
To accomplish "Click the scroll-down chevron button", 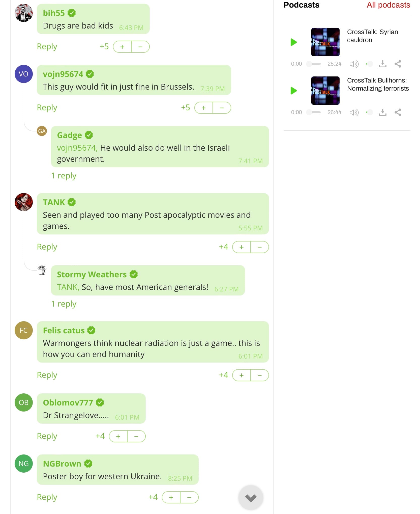I will point(251,498).
